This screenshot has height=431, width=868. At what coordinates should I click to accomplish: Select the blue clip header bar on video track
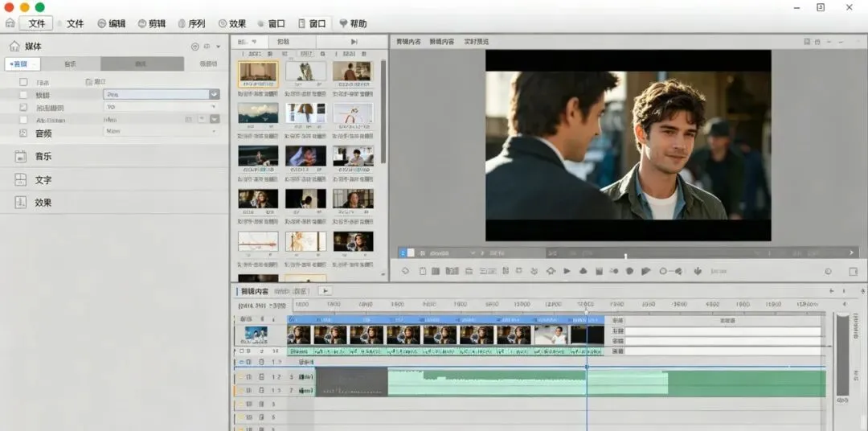pyautogui.click(x=445, y=320)
